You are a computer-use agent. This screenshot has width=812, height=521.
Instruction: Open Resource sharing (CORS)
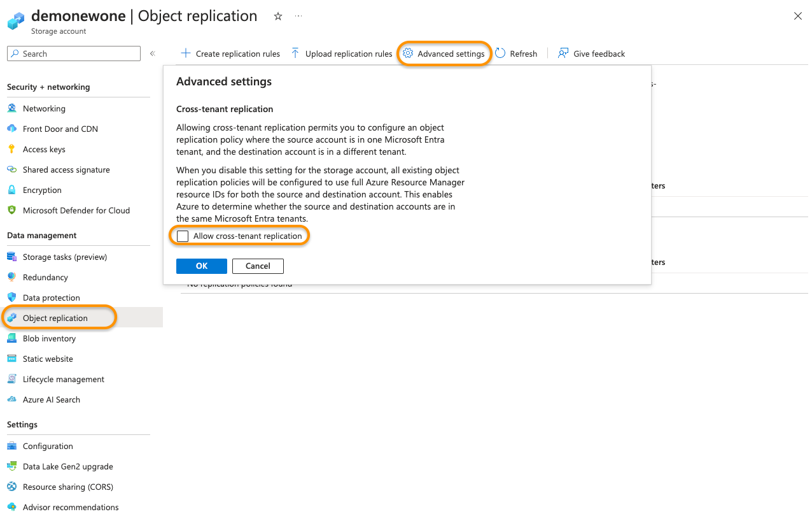[68, 487]
